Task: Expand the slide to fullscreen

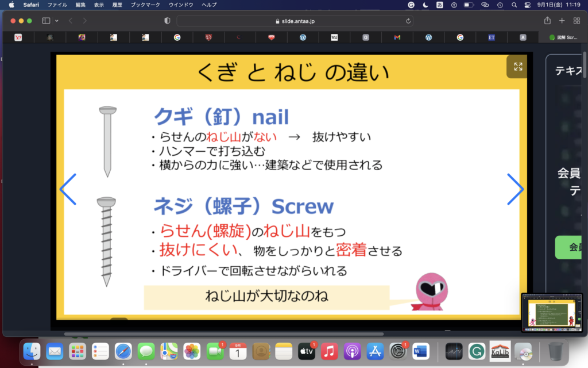Action: (x=518, y=67)
